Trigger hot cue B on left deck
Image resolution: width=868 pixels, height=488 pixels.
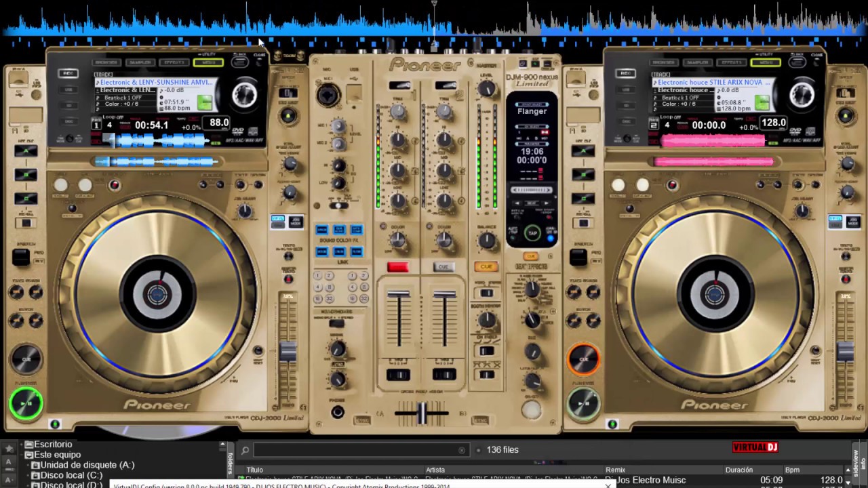(x=26, y=175)
